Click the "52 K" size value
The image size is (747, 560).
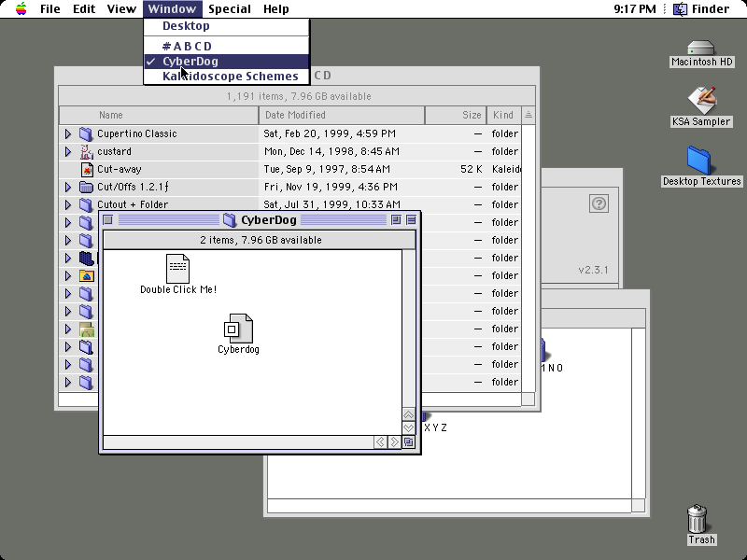click(x=472, y=169)
